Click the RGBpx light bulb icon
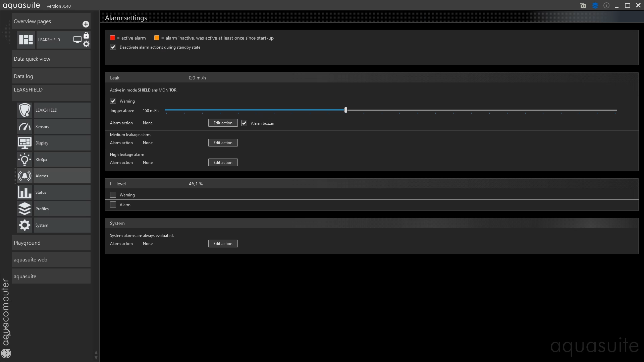This screenshot has height=362, width=644. [25, 159]
